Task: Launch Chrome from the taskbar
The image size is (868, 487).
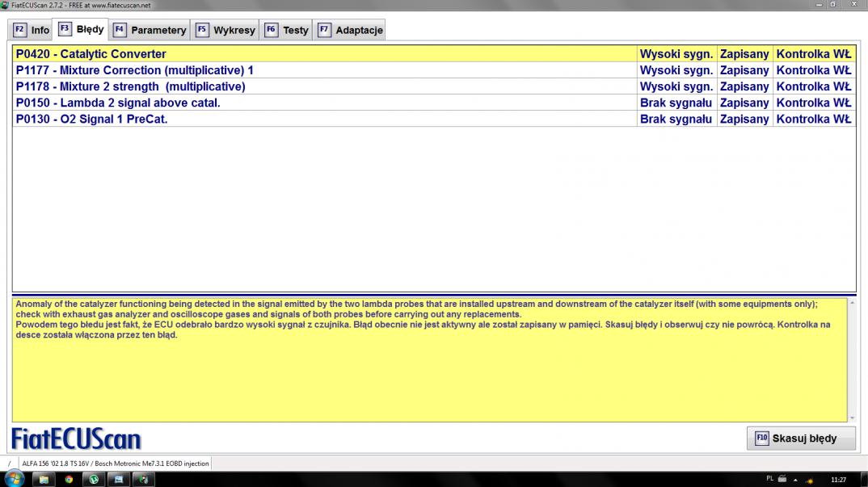Action: pyautogui.click(x=69, y=479)
